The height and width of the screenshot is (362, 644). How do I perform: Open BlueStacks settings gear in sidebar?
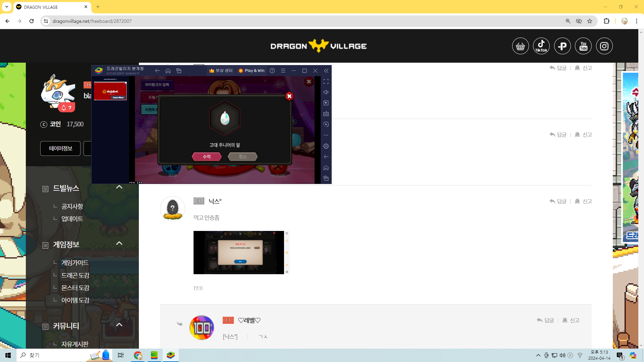[326, 146]
